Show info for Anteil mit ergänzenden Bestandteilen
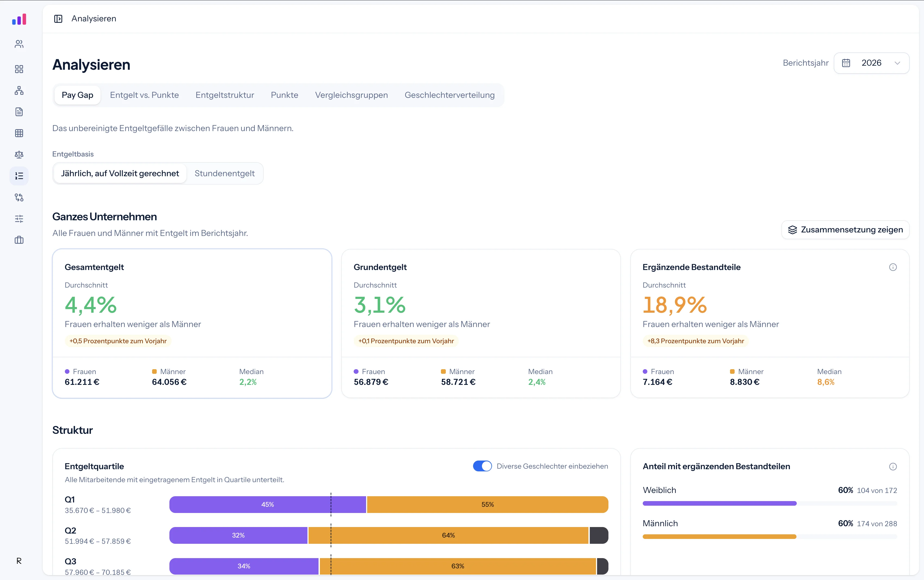 pyautogui.click(x=893, y=466)
